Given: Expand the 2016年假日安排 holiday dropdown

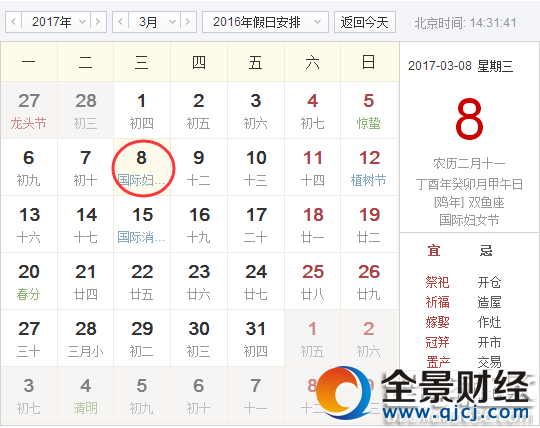Looking at the screenshot, I should (x=265, y=22).
